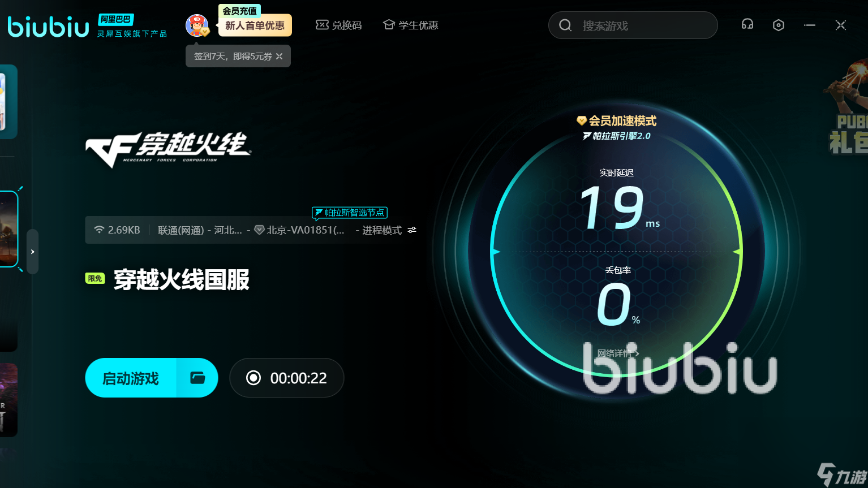
Task: Select the bottom purple game thumbnail
Action: [x=8, y=400]
